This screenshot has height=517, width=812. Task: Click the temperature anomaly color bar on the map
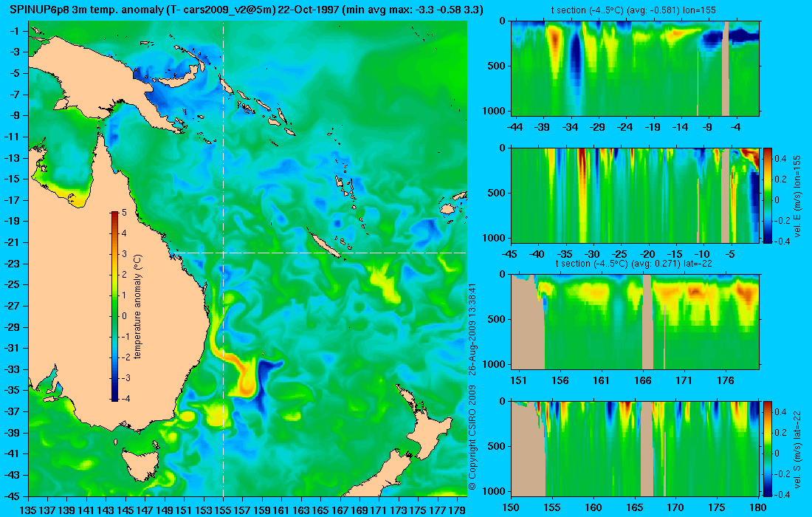point(114,306)
